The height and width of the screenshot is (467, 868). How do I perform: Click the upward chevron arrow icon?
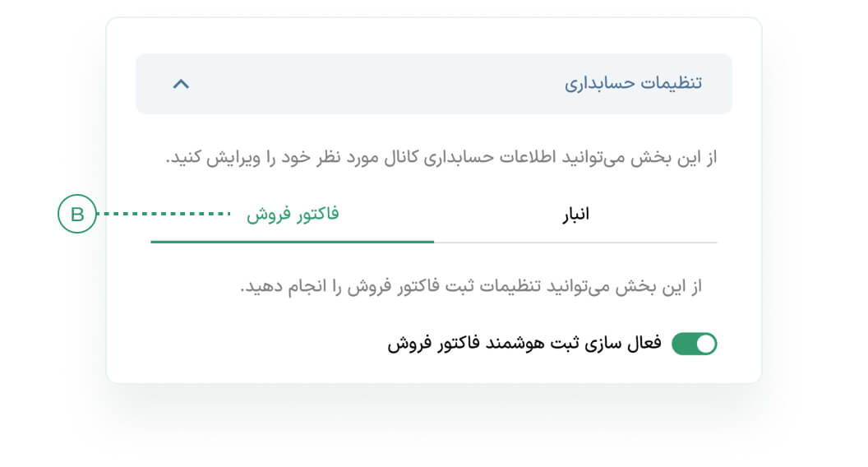[182, 84]
